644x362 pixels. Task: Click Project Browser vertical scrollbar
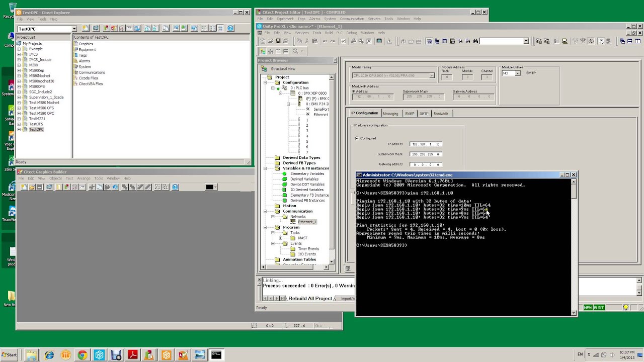(x=332, y=170)
